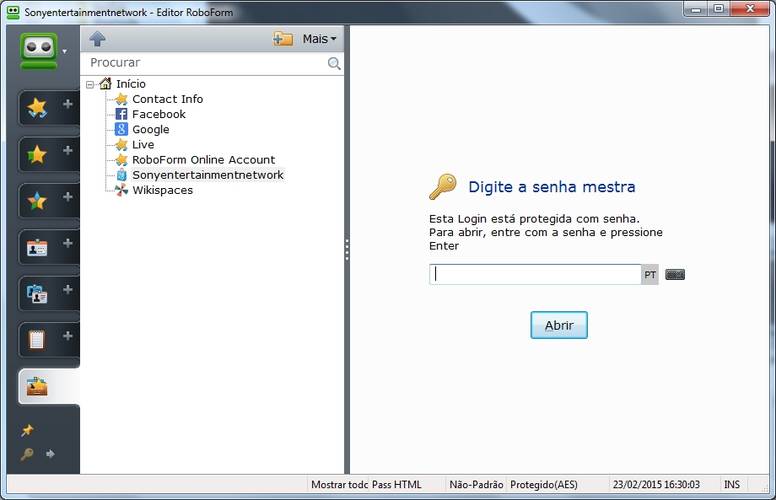
Task: Add a new Contact with plus
Action: pyautogui.click(x=68, y=290)
